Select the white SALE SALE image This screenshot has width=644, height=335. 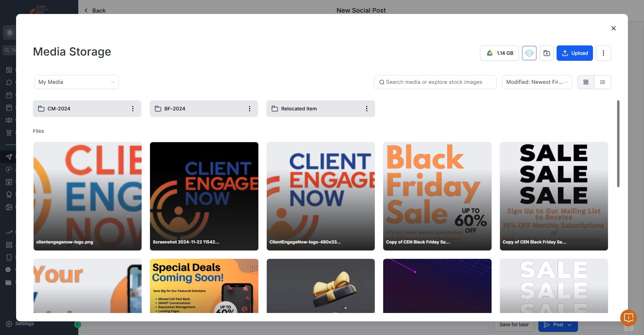click(554, 286)
